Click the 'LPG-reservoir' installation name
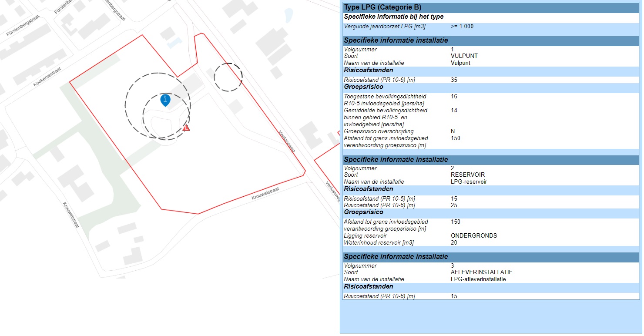Image resolution: width=644 pixels, height=336 pixels. [469, 182]
